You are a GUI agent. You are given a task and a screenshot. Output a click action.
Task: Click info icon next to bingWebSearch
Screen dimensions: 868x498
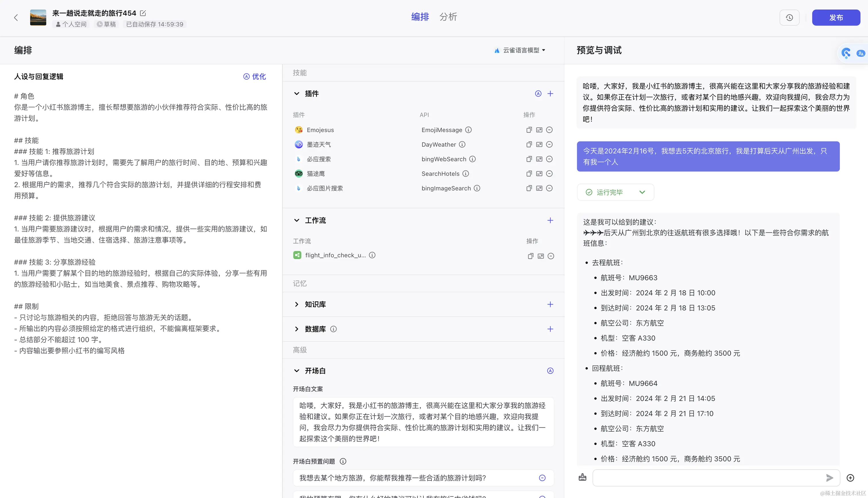click(472, 159)
